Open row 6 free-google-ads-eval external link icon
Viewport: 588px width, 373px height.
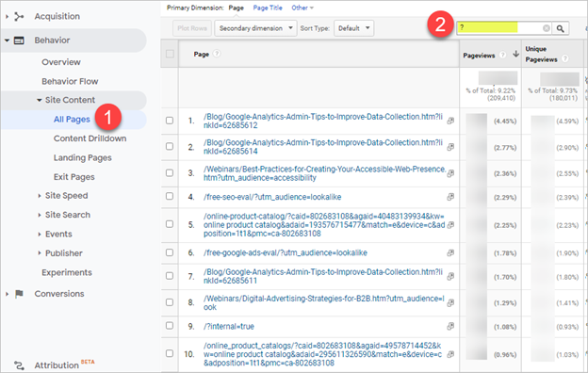pos(450,253)
